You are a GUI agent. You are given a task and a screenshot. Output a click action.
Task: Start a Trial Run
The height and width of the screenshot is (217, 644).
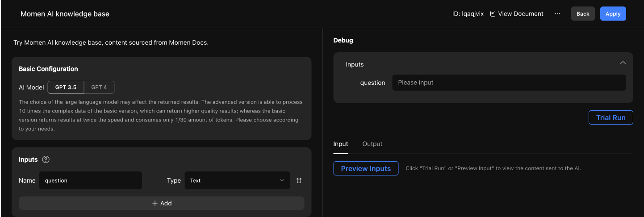point(611,117)
